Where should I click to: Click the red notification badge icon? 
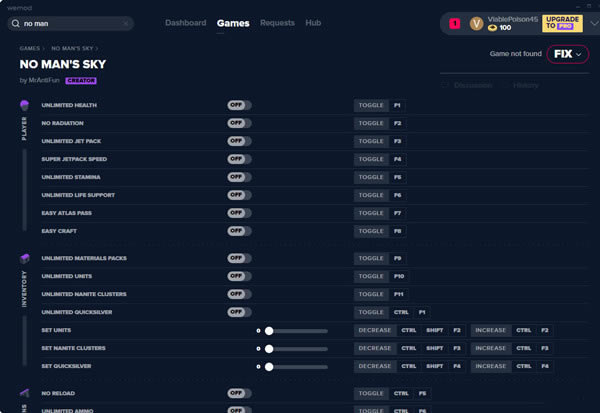454,23
